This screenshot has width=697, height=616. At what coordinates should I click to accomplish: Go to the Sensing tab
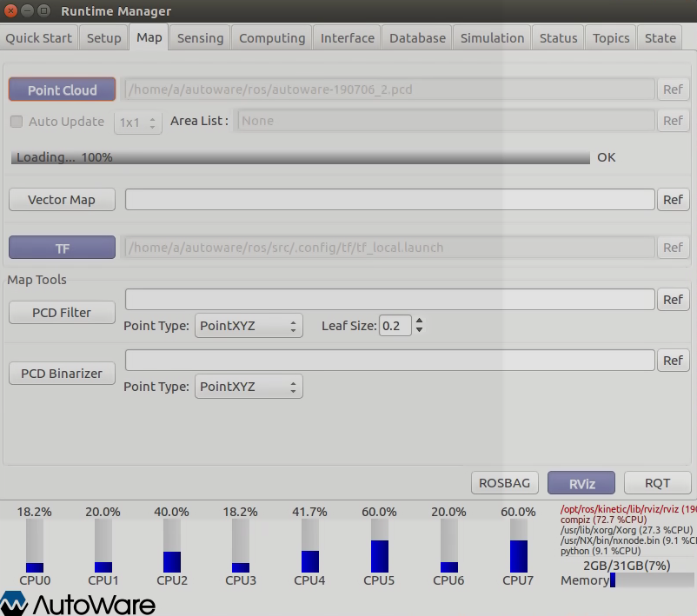[201, 38]
